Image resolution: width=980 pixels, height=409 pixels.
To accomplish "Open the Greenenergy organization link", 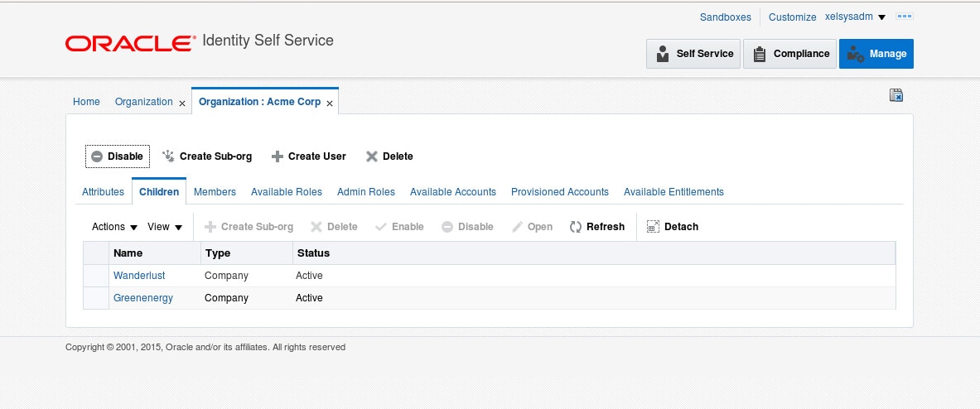I will tap(143, 298).
